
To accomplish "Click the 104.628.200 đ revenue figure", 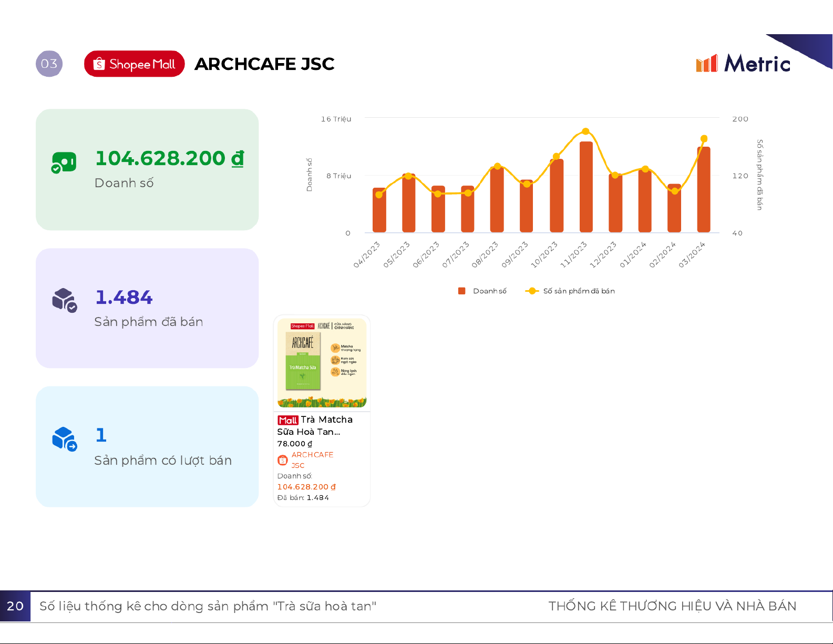I will (169, 158).
